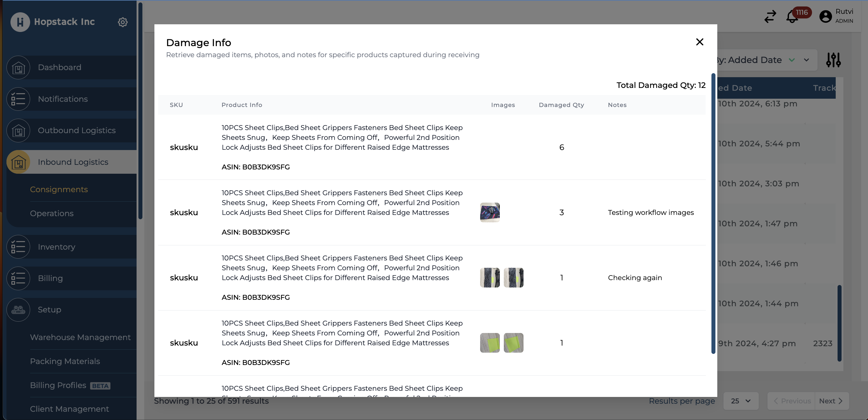Screen dimensions: 868x420
Task: Click the swap arrows icon in header
Action: click(x=770, y=17)
